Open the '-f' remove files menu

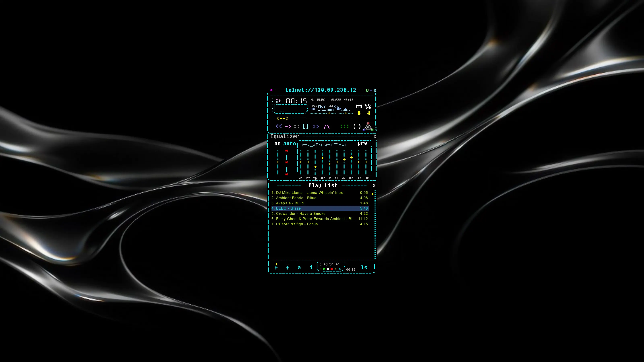pos(288,266)
